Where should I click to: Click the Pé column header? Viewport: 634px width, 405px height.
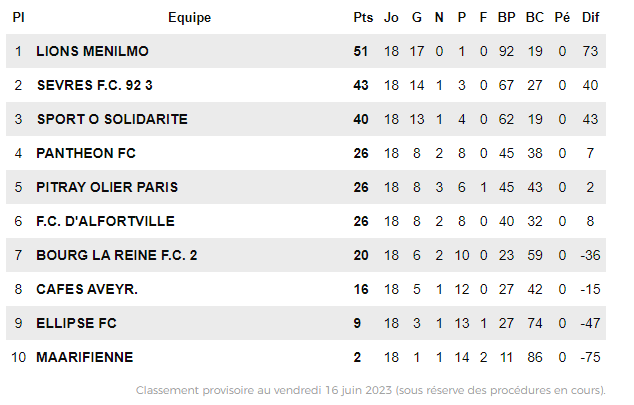[562, 17]
